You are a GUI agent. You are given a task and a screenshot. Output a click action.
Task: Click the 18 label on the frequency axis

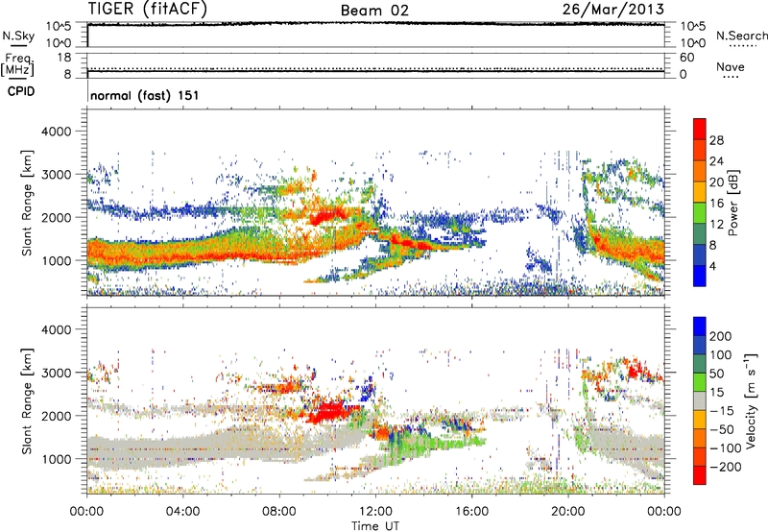pos(63,58)
